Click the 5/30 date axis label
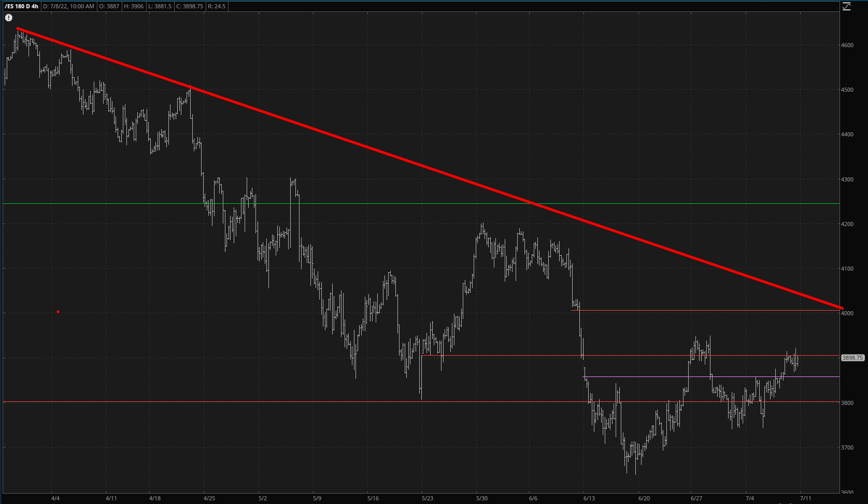The height and width of the screenshot is (504, 868). coord(482,498)
